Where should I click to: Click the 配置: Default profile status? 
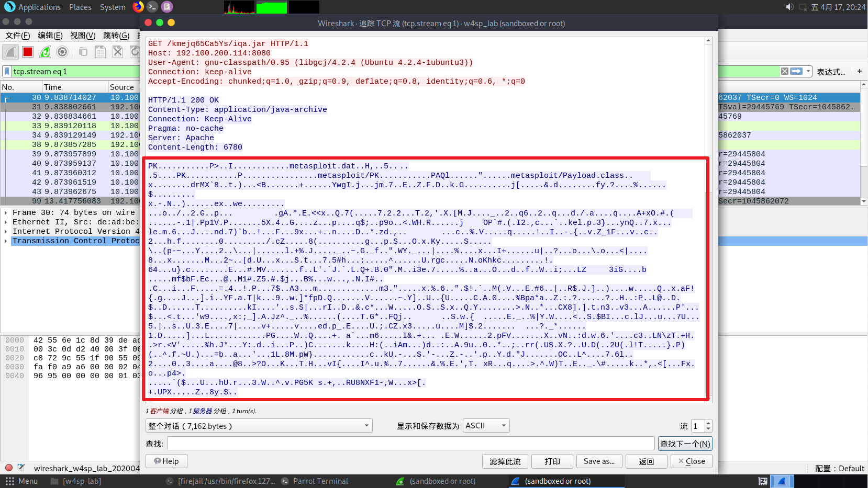pyautogui.click(x=840, y=468)
